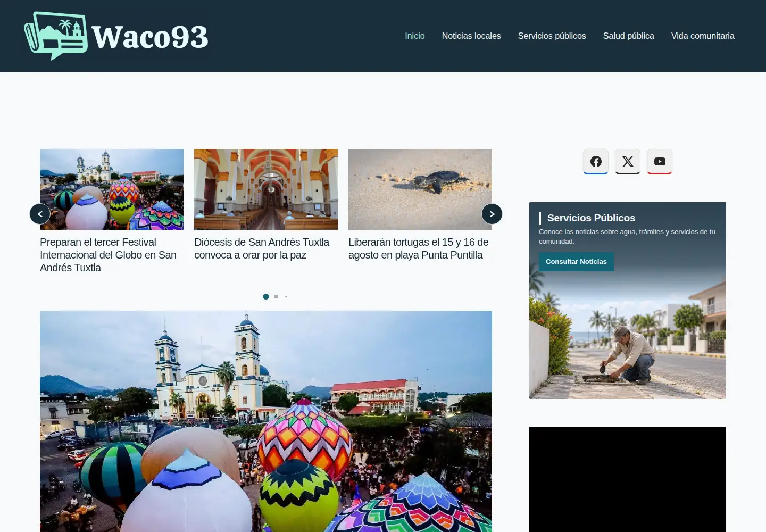
Task: Select the second carousel pagination dot
Action: point(276,296)
